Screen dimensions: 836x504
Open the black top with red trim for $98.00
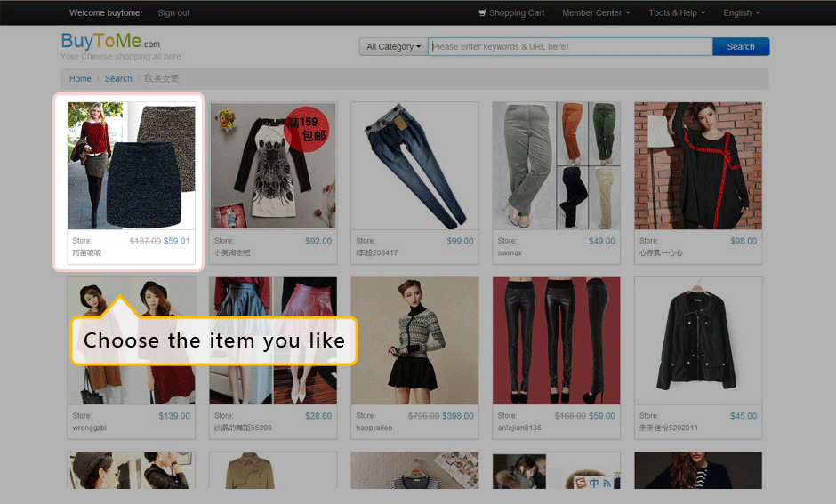click(x=698, y=166)
